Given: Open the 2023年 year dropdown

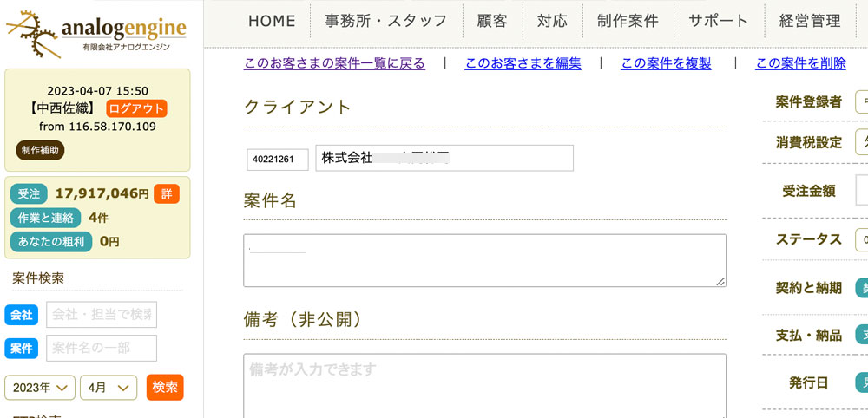Looking at the screenshot, I should coord(40,388).
